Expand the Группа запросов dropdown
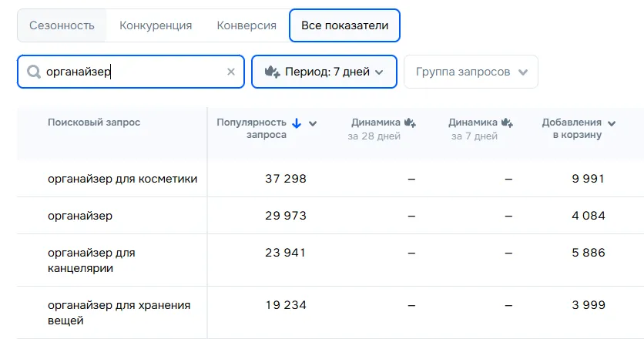Image resolution: width=644 pixels, height=339 pixels. (471, 72)
